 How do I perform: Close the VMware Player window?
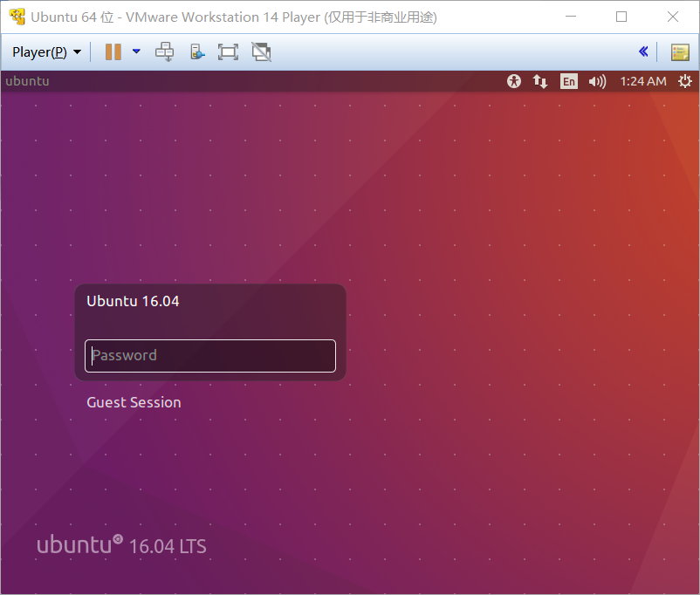click(673, 17)
